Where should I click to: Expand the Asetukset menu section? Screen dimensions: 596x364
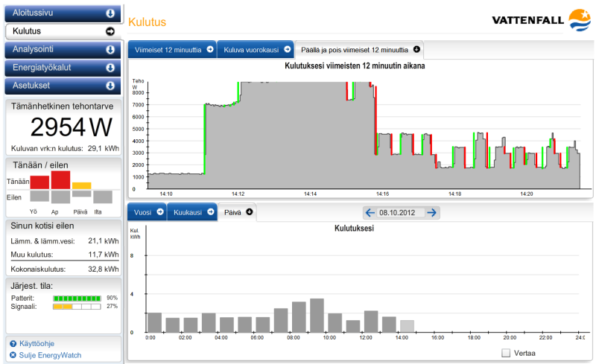click(110, 86)
